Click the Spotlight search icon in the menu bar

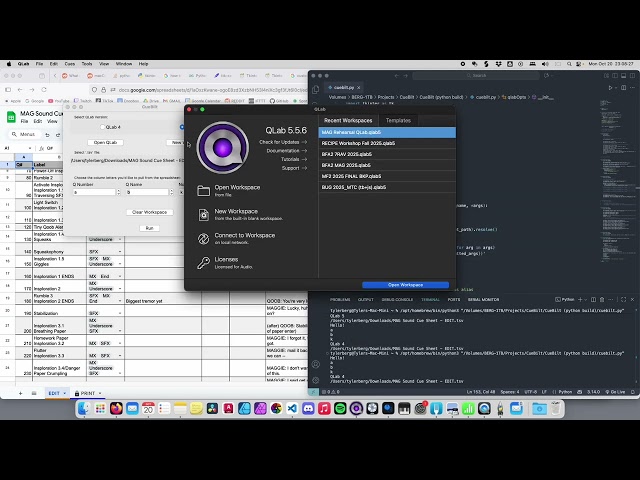(569, 64)
